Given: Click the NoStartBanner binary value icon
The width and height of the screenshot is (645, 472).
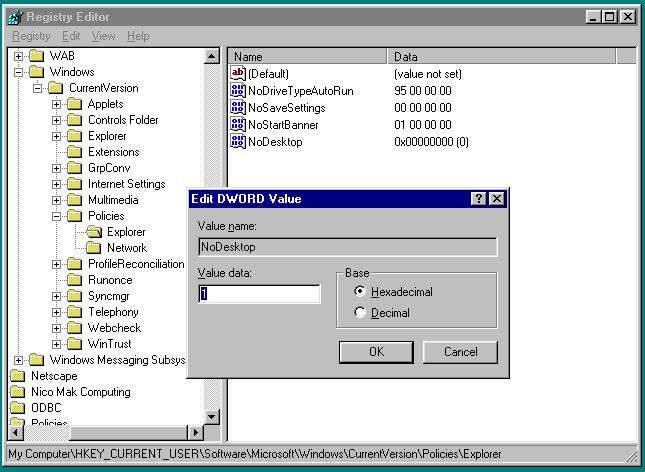Looking at the screenshot, I should [238, 124].
